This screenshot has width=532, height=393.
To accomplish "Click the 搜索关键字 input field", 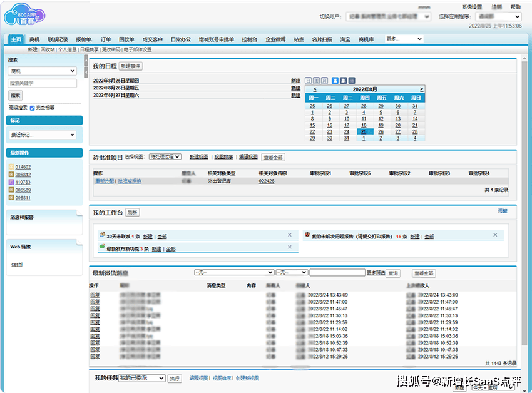I will (x=42, y=83).
